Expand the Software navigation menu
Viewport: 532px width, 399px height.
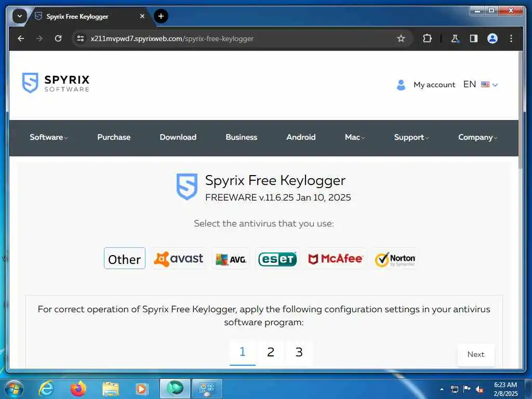coord(48,137)
